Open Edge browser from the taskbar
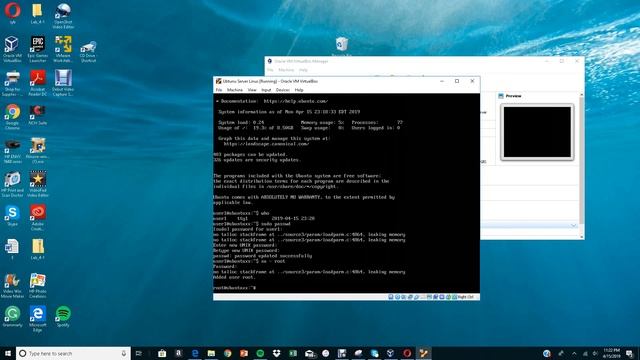Screen dimensions: 640x360 [195, 353]
